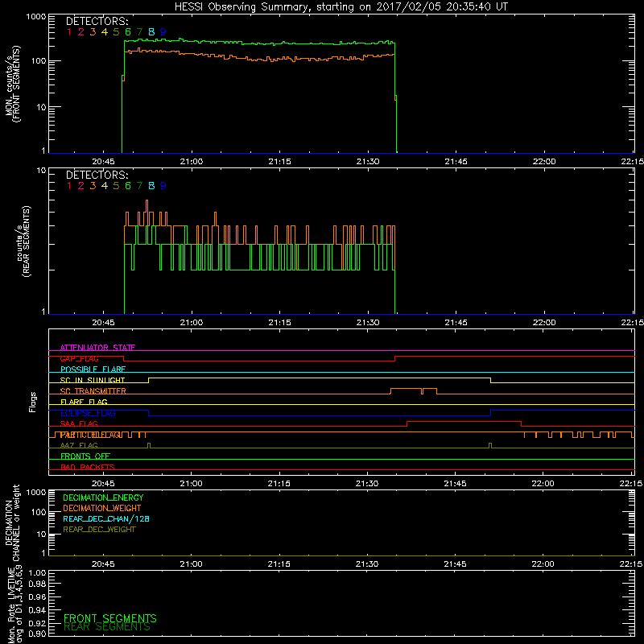Select the REAR_DEC_WEIGHT legend entry
This screenshot has height=644, width=644.
[x=99, y=530]
